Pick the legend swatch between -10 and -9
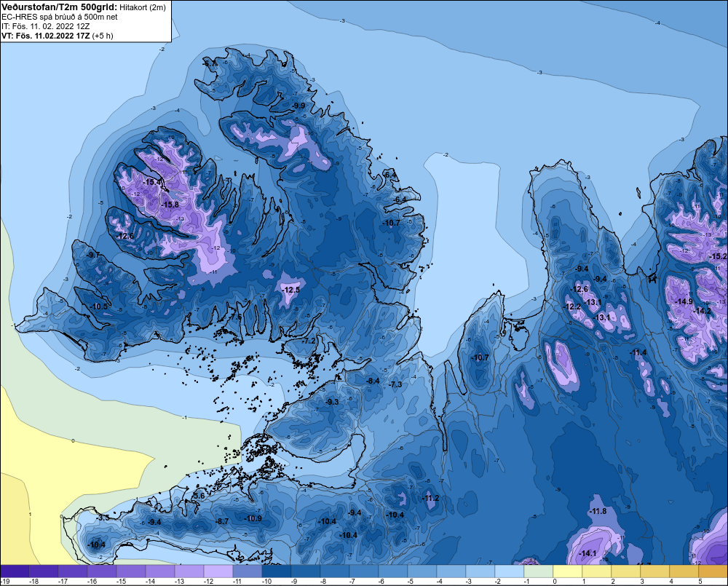The height and width of the screenshot is (586, 728). pyautogui.click(x=277, y=571)
